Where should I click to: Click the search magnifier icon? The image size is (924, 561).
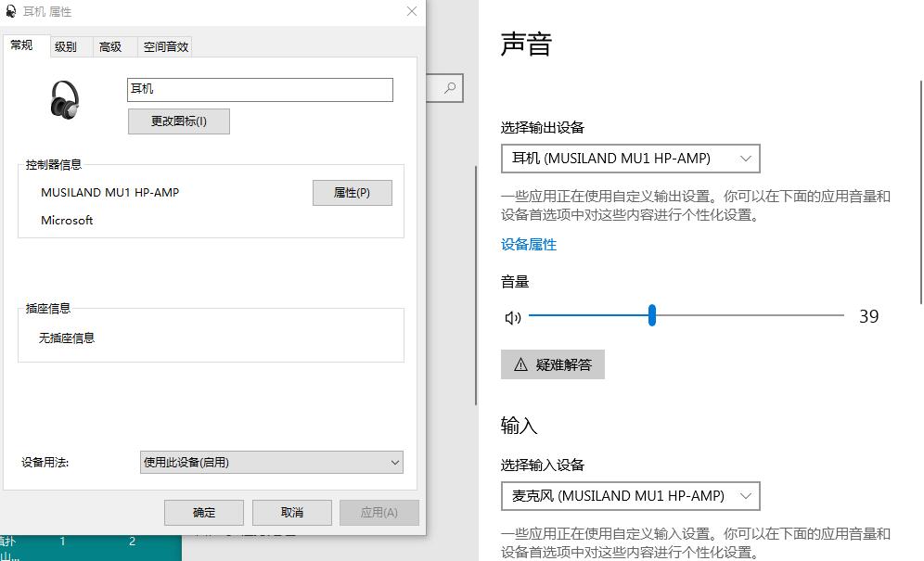point(450,88)
